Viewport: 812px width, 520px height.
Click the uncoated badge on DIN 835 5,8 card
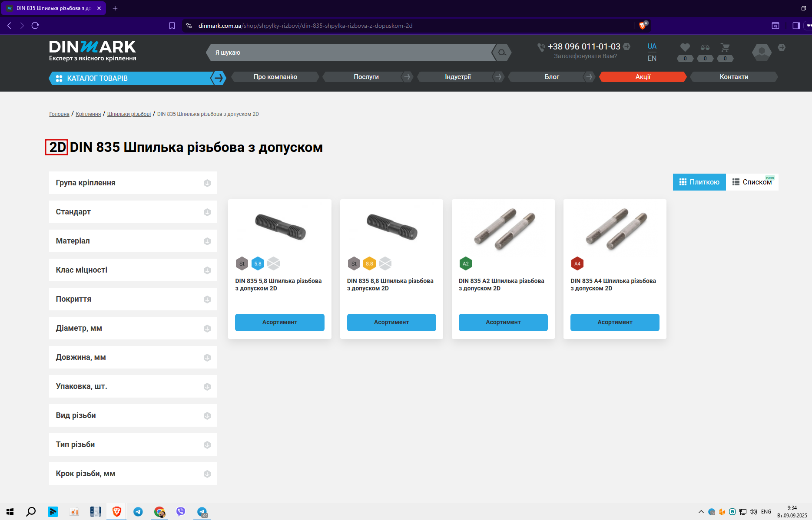tap(274, 263)
